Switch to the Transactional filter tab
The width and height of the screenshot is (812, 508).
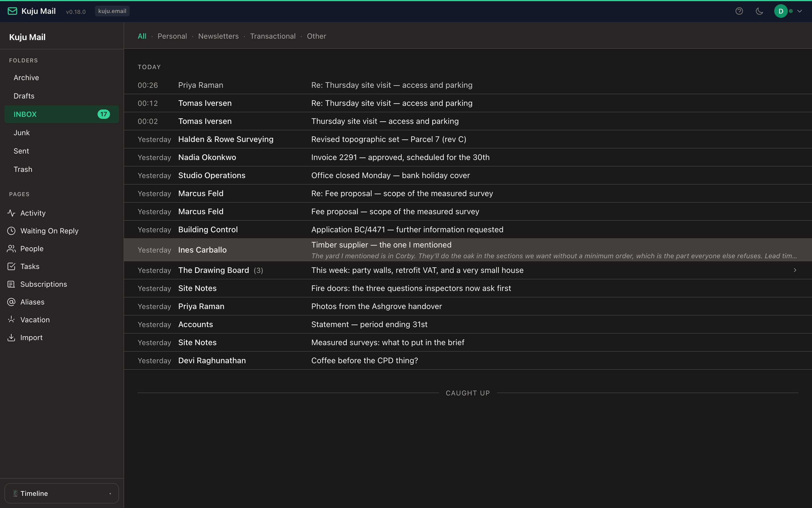(273, 36)
